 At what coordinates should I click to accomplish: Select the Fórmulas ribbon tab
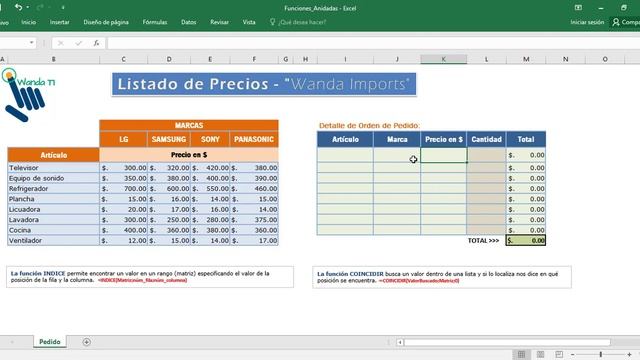155,22
